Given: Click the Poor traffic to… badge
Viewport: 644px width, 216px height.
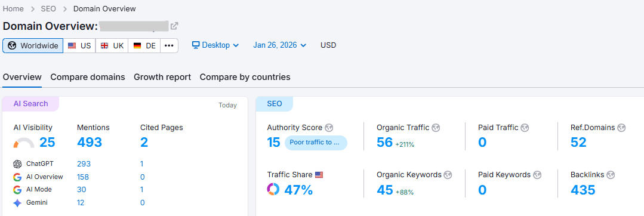Looking at the screenshot, I should [x=316, y=143].
